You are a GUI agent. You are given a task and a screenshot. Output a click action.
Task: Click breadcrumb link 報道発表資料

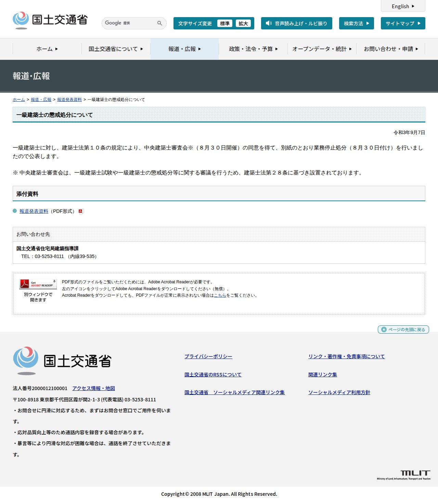click(x=69, y=100)
